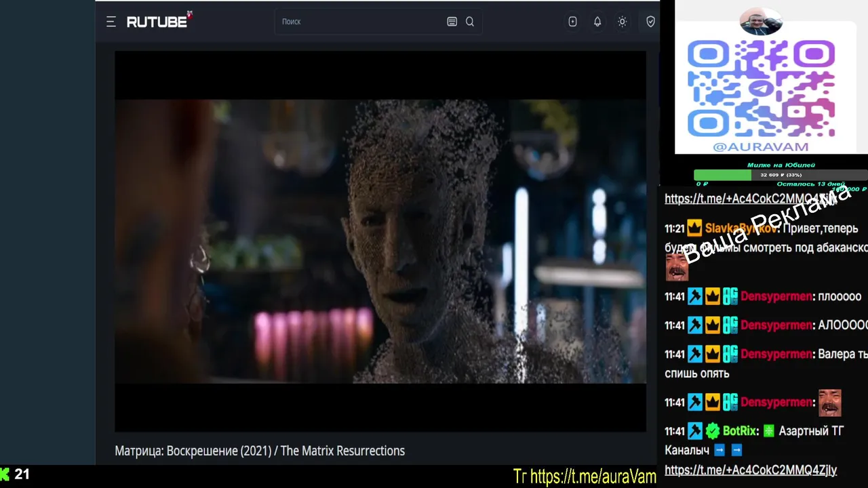Click green slot emoji in BotRix message
This screenshot has height=488, width=868.
(768, 431)
